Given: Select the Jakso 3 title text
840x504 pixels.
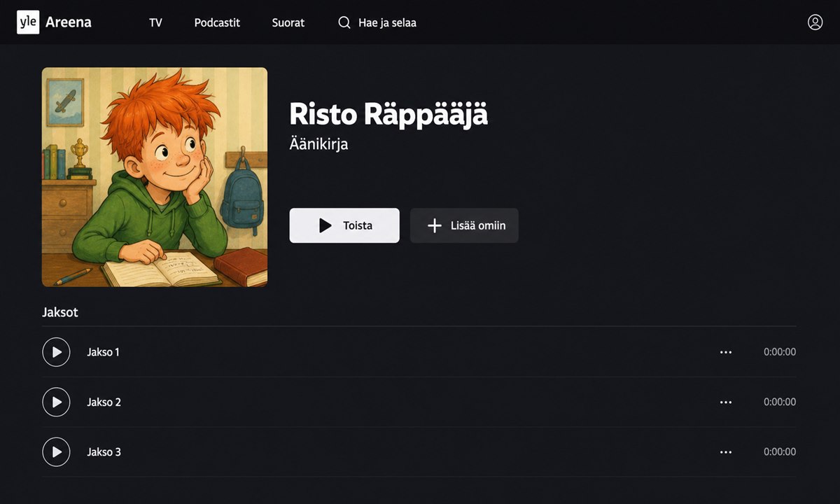Looking at the screenshot, I should 104,452.
